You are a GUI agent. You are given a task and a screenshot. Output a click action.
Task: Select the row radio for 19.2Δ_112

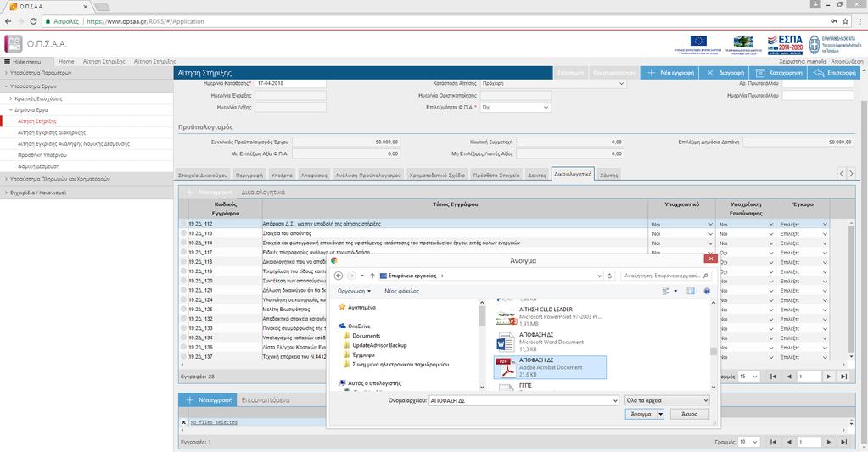pos(183,224)
